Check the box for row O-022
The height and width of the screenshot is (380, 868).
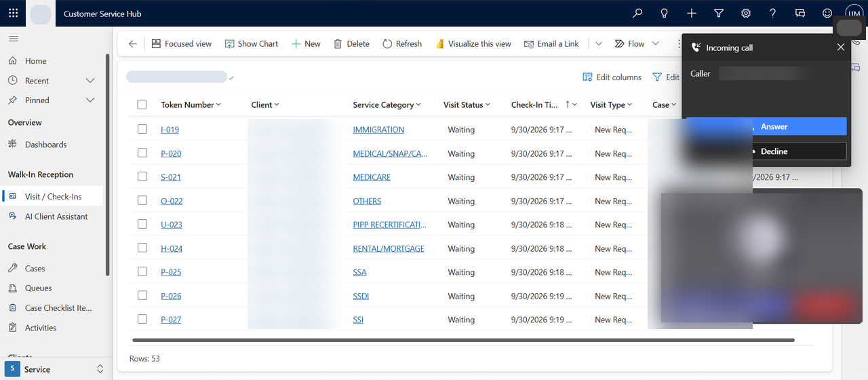pyautogui.click(x=142, y=200)
